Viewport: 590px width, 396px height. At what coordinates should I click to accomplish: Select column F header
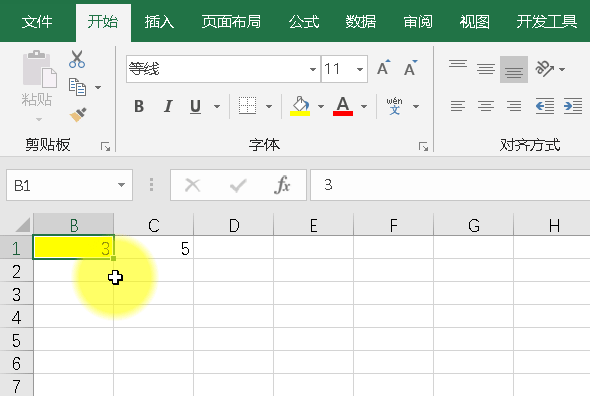pos(394,225)
